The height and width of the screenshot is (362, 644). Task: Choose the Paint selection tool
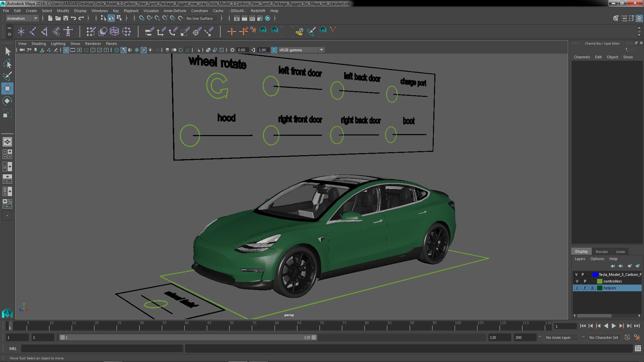click(x=7, y=76)
